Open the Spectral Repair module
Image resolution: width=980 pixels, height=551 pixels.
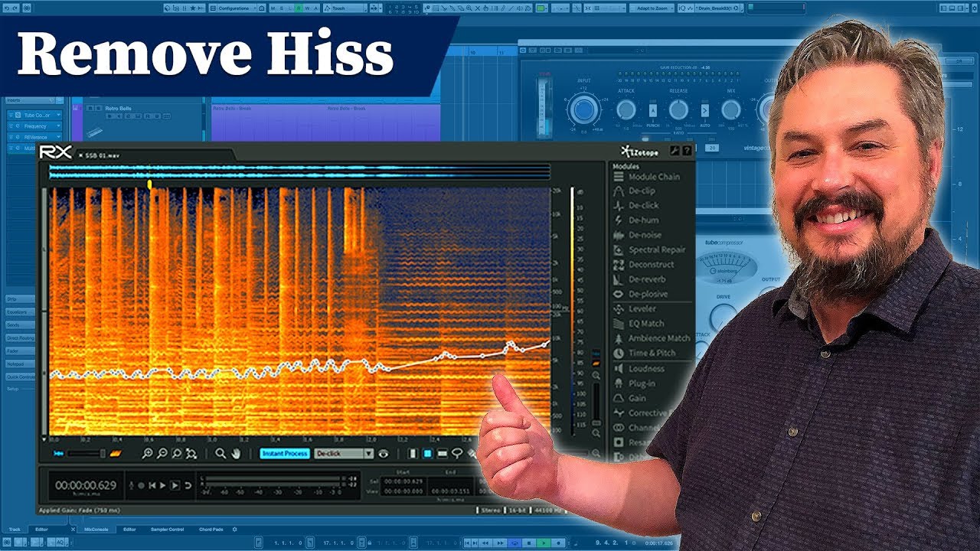click(x=650, y=249)
